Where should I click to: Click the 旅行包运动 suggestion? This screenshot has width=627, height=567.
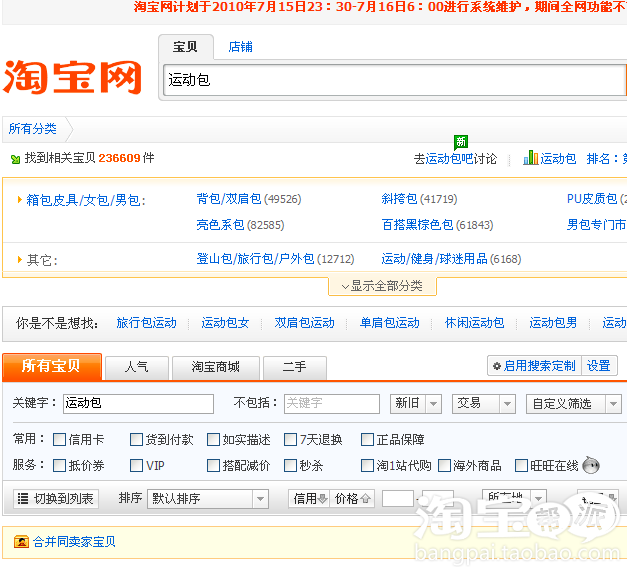point(146,323)
